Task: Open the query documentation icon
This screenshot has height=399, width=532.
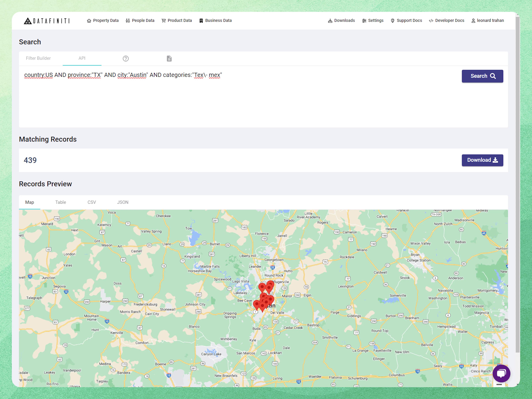Action: click(169, 58)
